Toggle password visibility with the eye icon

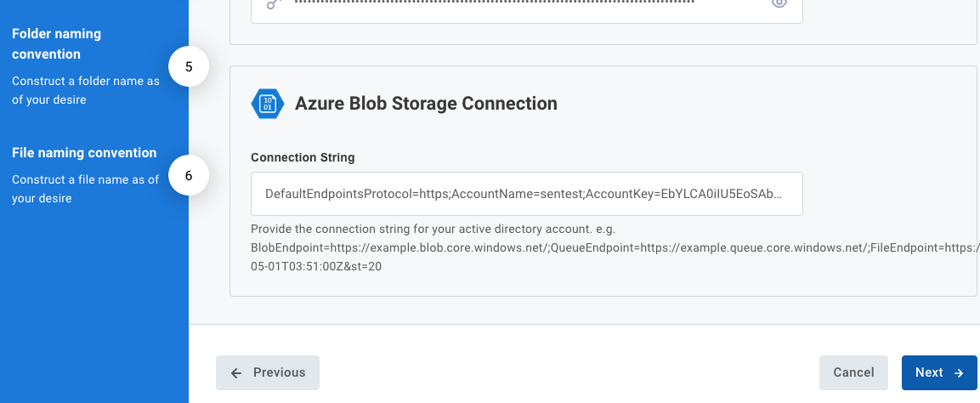779,3
